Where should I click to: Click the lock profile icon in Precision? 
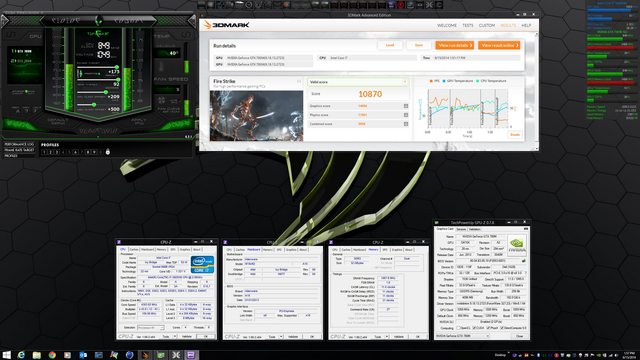(x=108, y=152)
